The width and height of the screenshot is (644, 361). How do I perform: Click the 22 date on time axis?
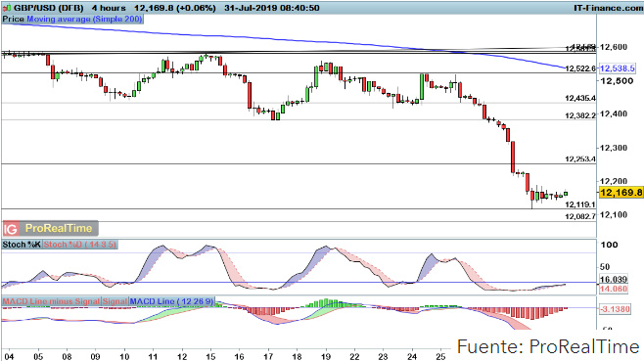pos(354,356)
